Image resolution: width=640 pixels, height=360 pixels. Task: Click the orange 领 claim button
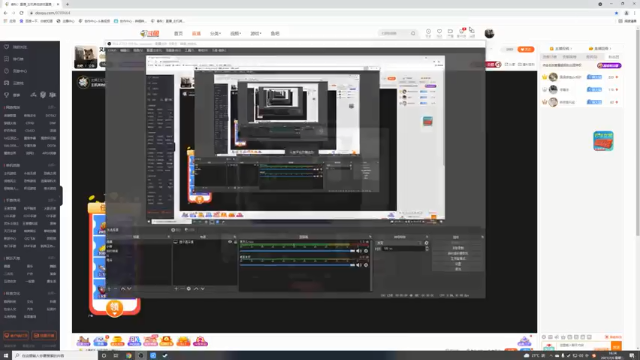coord(115,308)
